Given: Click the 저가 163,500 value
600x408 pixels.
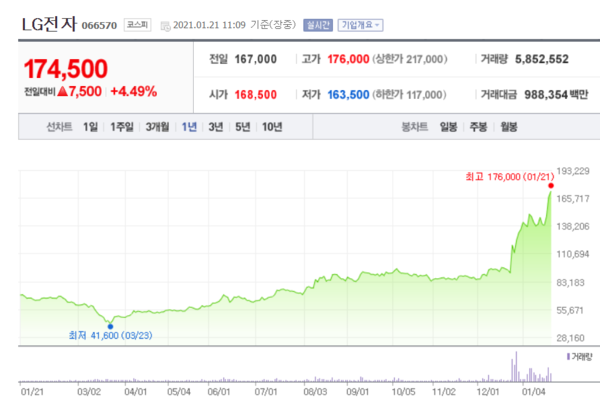Looking at the screenshot, I should tap(348, 95).
